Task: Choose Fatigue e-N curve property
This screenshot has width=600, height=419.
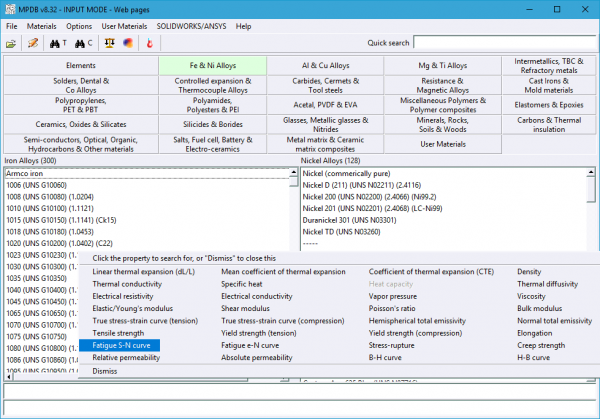Action: click(250, 345)
